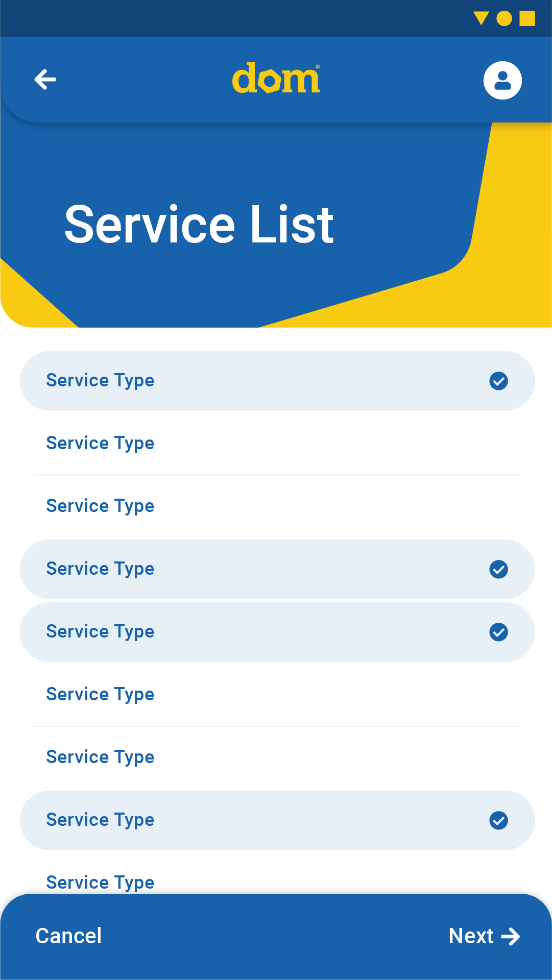Viewport: 552px width, 980px height.
Task: Select the partially hidden ninth Service Type
Action: point(100,881)
